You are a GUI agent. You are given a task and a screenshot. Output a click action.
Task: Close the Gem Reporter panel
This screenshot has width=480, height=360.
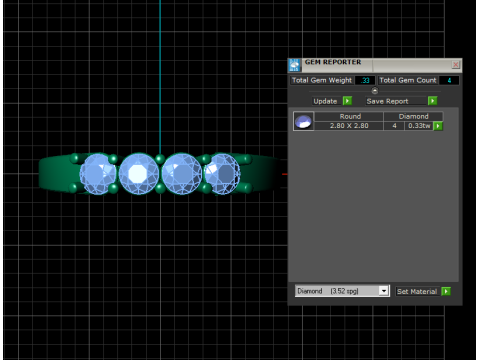click(455, 64)
